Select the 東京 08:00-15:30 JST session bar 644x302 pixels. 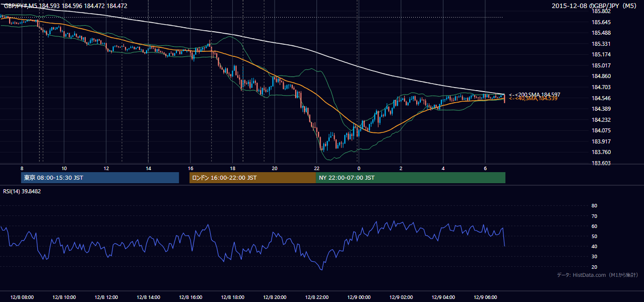tap(100, 178)
